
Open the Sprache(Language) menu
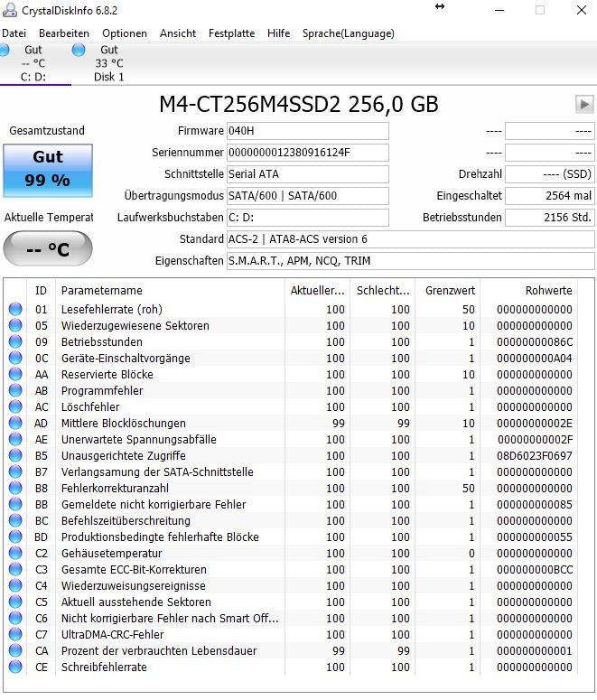coord(349,33)
